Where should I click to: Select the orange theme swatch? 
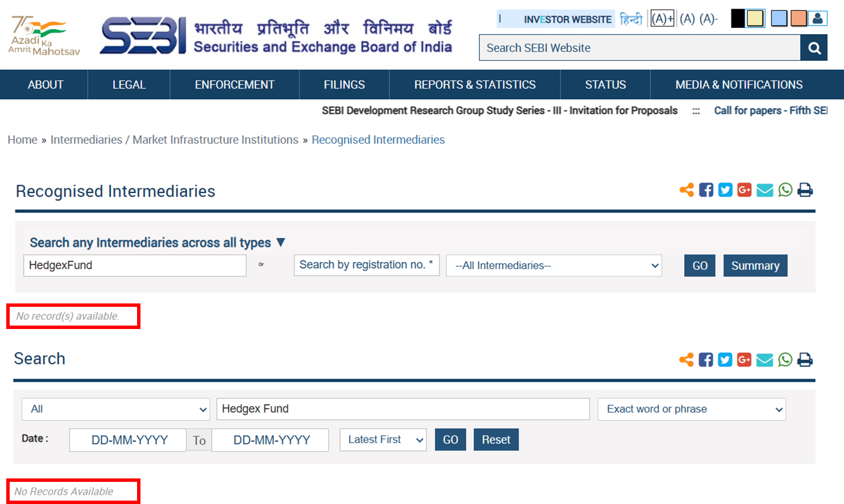click(799, 18)
